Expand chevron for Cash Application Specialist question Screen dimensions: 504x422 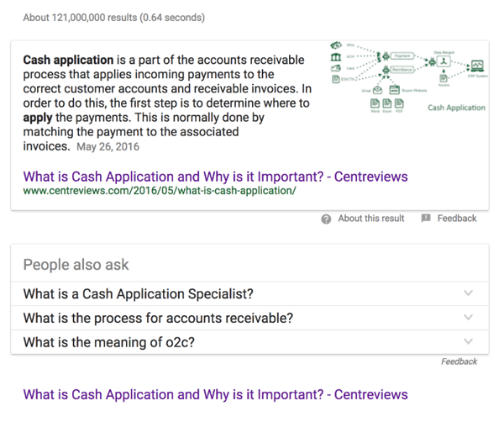pos(468,293)
